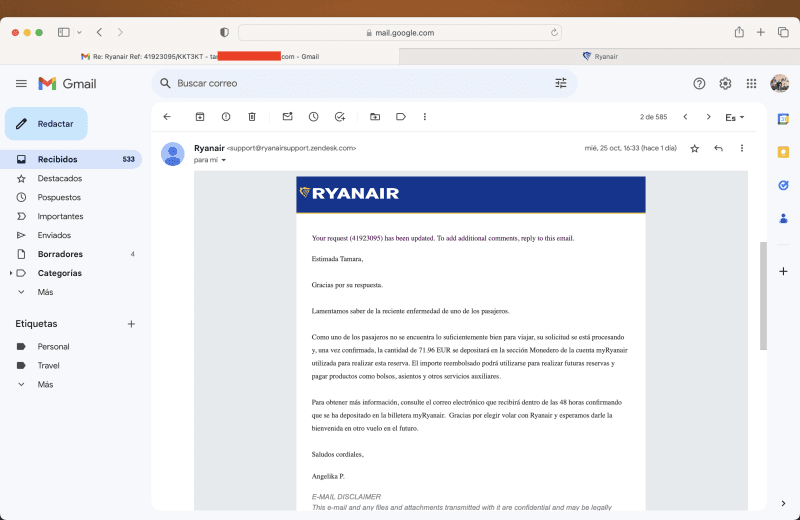Click the Ryanair banner logo in email
This screenshot has width=800, height=520.
coord(349,193)
